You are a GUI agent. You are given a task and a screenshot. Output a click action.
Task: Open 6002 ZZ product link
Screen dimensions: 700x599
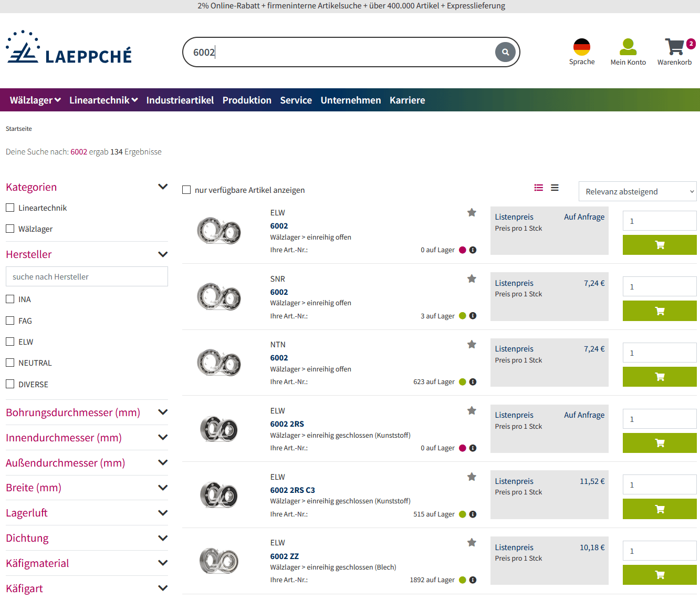(x=285, y=556)
